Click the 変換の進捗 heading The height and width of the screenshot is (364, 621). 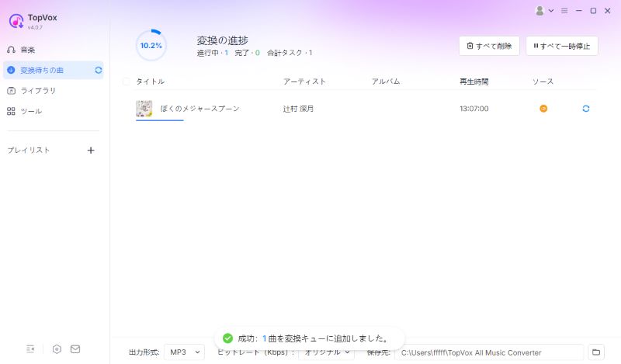tap(222, 40)
